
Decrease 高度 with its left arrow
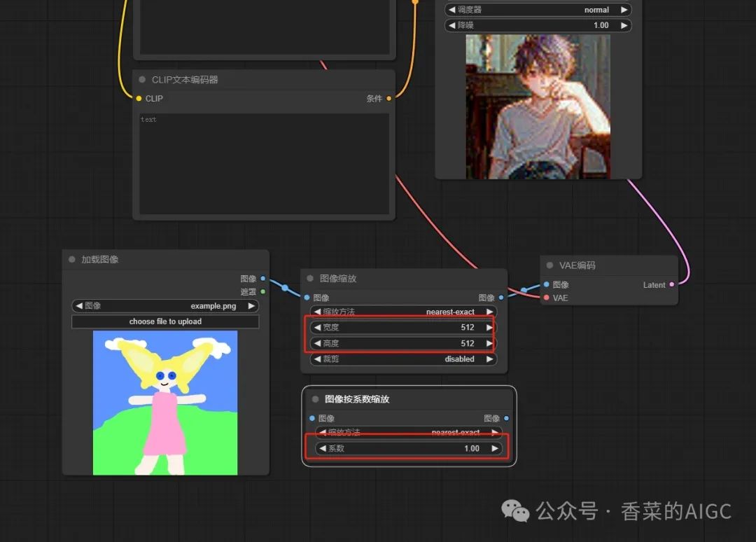pos(317,343)
